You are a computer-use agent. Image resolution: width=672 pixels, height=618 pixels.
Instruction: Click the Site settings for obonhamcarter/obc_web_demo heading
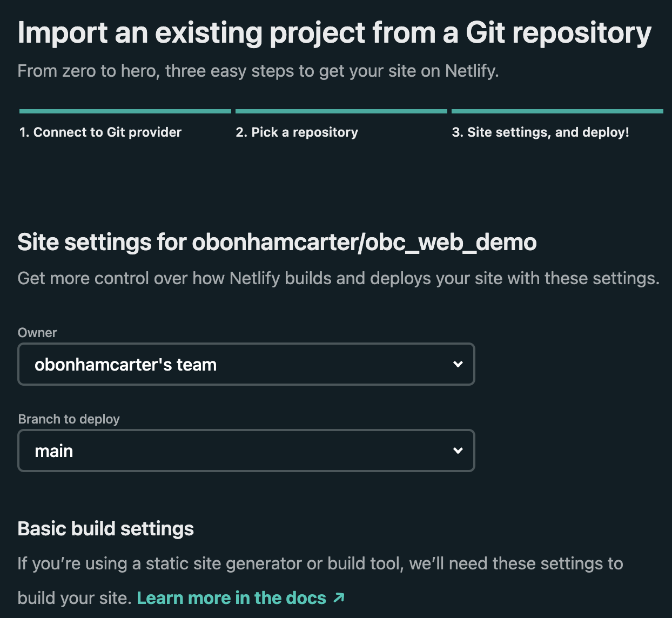coord(277,242)
